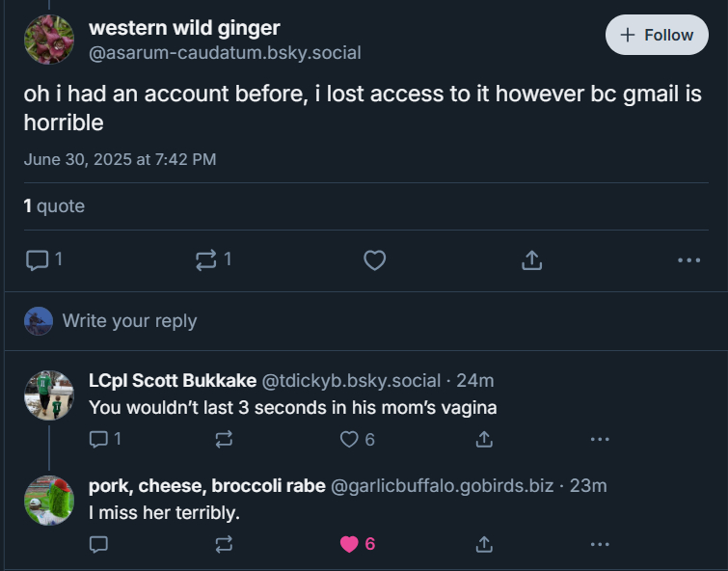728x571 pixels.
Task: Repost the 'I miss her terribly' comment
Action: coord(224,544)
